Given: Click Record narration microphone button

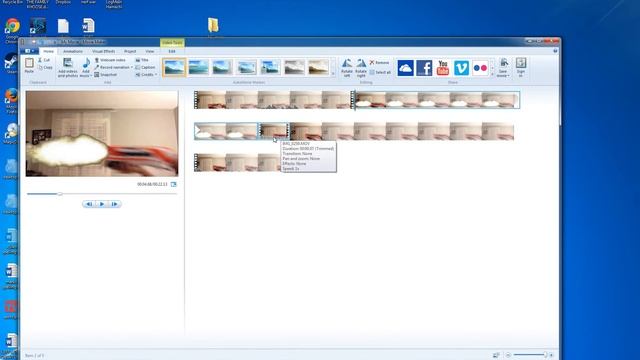Looking at the screenshot, I should click(112, 67).
